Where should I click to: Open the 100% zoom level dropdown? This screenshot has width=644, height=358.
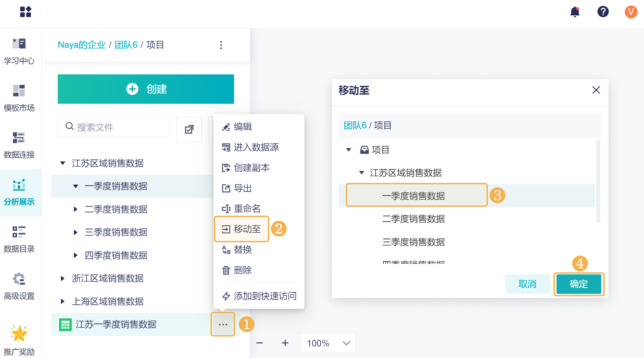(328, 343)
